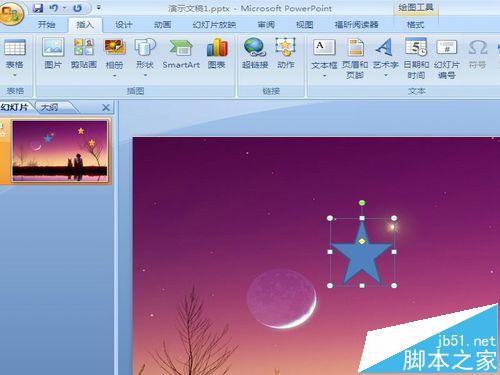The image size is (500, 375).
Task: Insert 日期和时间 date and time
Action: pyautogui.click(x=416, y=58)
